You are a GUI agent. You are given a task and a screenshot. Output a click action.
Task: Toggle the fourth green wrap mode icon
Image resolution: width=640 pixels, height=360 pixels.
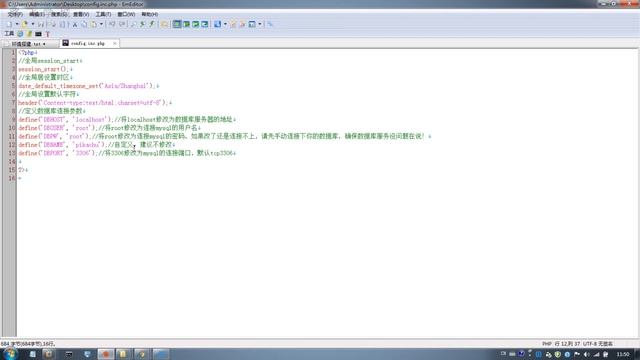[204, 24]
